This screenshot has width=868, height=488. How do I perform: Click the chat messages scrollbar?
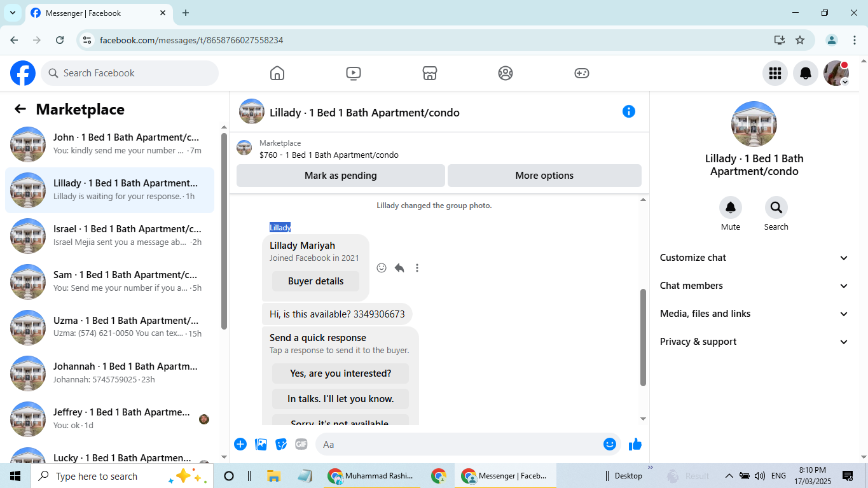point(643,337)
